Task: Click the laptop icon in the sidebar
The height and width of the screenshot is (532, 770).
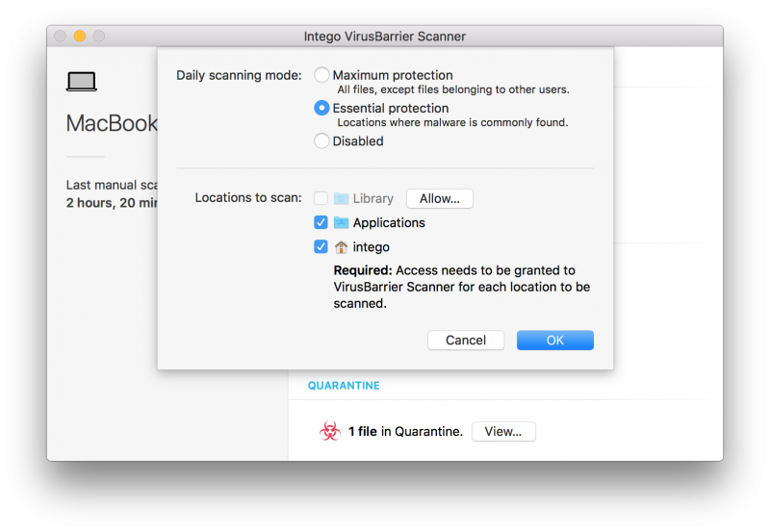Action: click(x=81, y=82)
